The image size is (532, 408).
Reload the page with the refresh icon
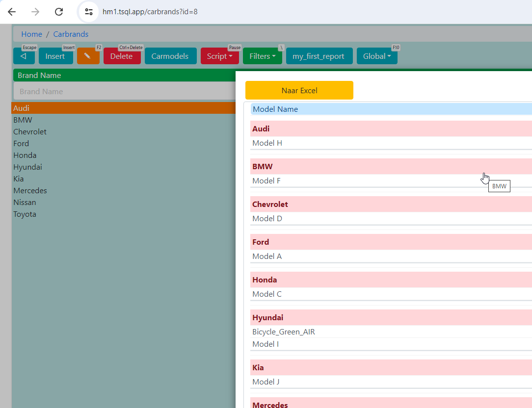pyautogui.click(x=59, y=12)
